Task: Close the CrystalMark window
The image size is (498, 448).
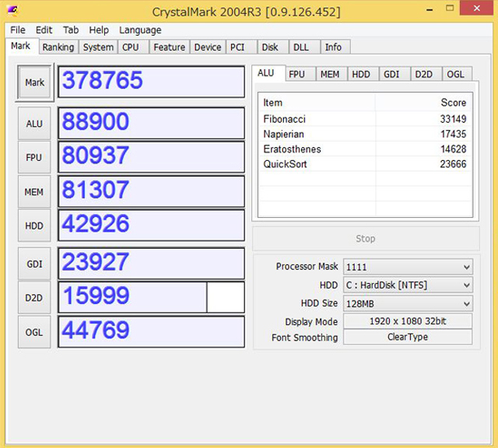Action: click(477, 9)
